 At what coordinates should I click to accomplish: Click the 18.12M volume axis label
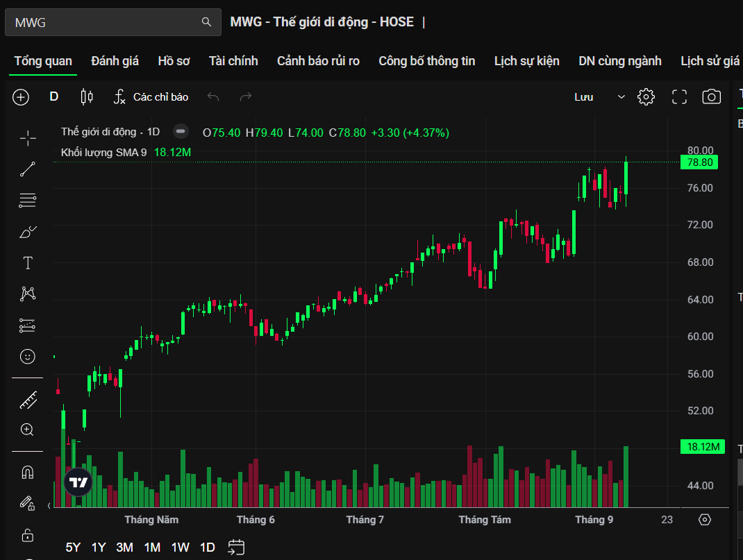pyautogui.click(x=703, y=447)
